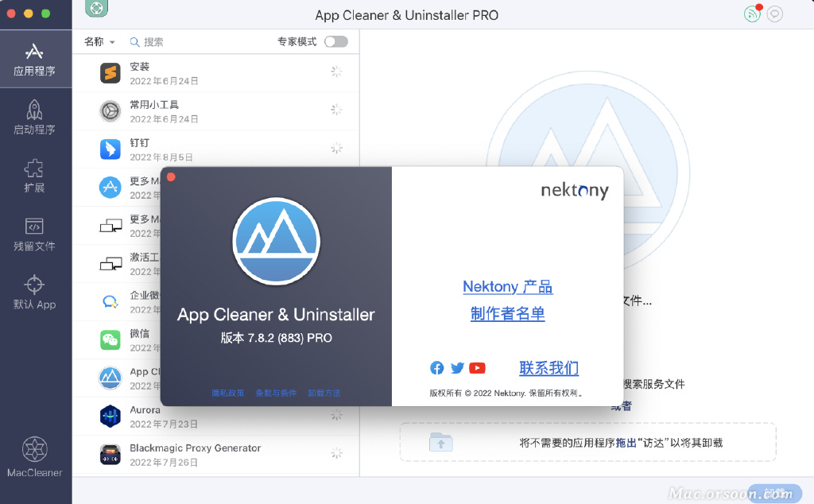Select the 钉钉 app icon

110,149
